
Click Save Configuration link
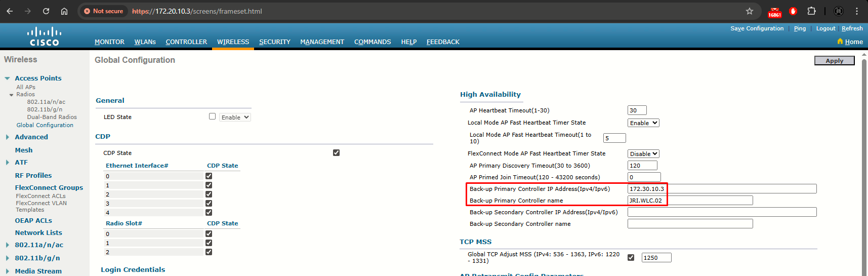click(x=757, y=28)
